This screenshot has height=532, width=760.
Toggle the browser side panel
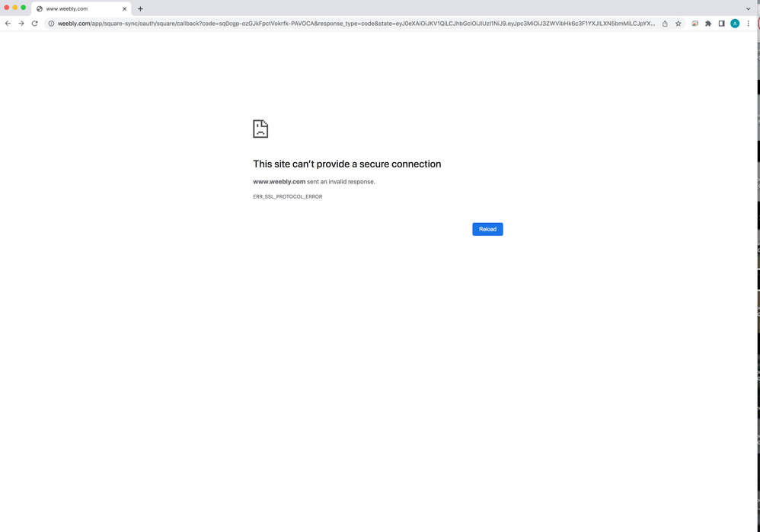(721, 24)
